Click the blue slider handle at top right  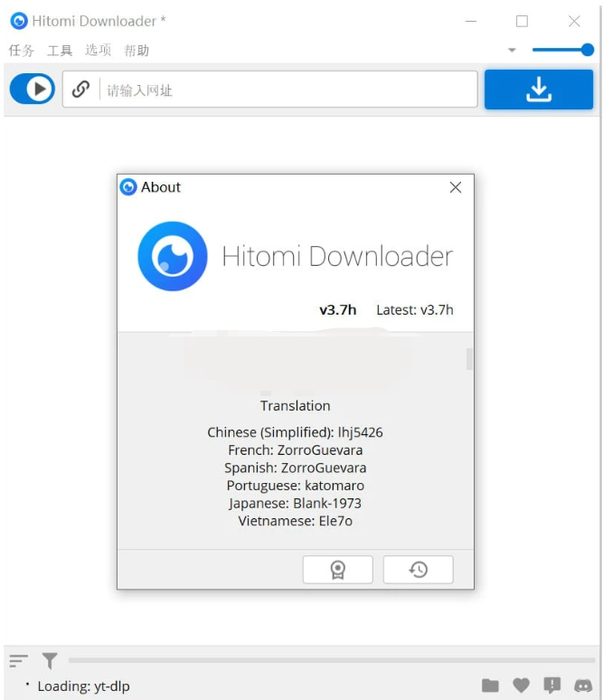pyautogui.click(x=588, y=50)
